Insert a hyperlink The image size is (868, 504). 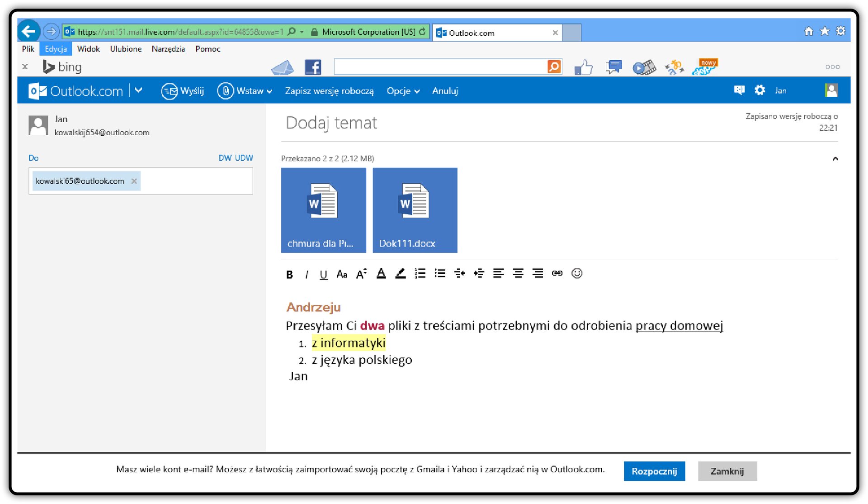click(557, 273)
